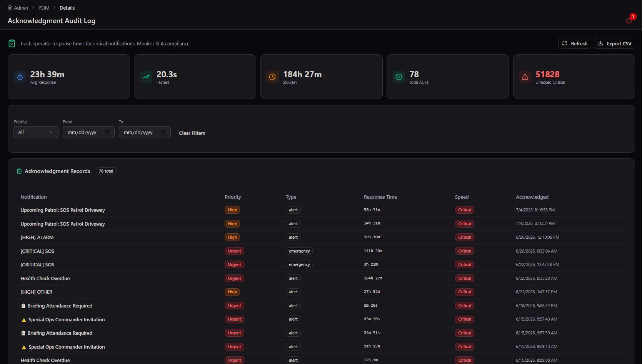This screenshot has width=642, height=364.
Task: Click High priority badge on [HIGH] ALARM row
Action: click(x=232, y=237)
